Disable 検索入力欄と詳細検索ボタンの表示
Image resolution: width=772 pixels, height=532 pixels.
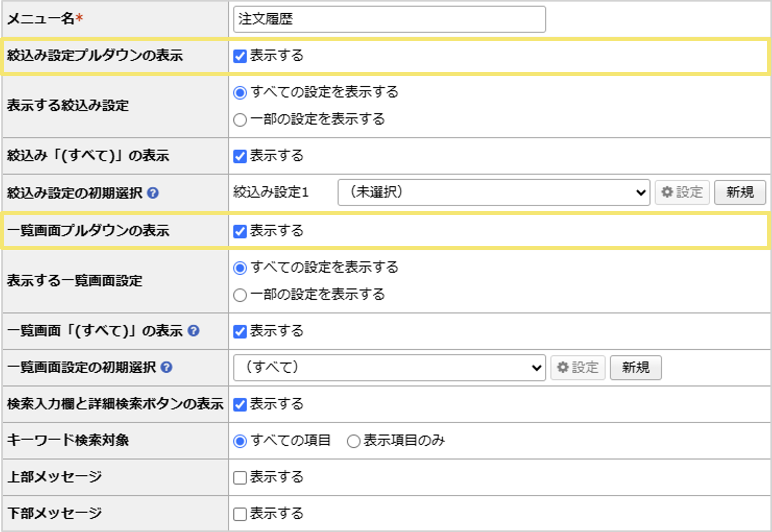point(240,405)
